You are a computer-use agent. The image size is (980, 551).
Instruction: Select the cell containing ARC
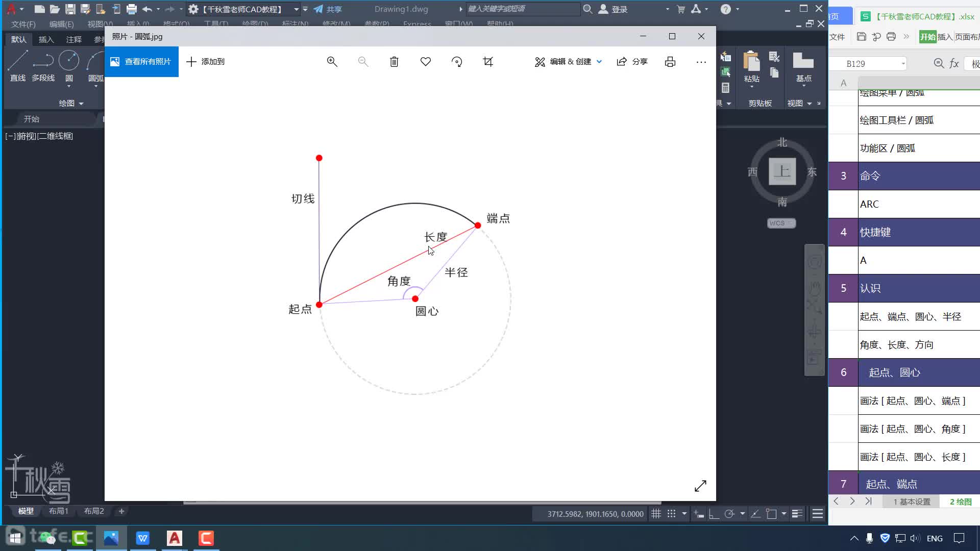[x=919, y=204]
